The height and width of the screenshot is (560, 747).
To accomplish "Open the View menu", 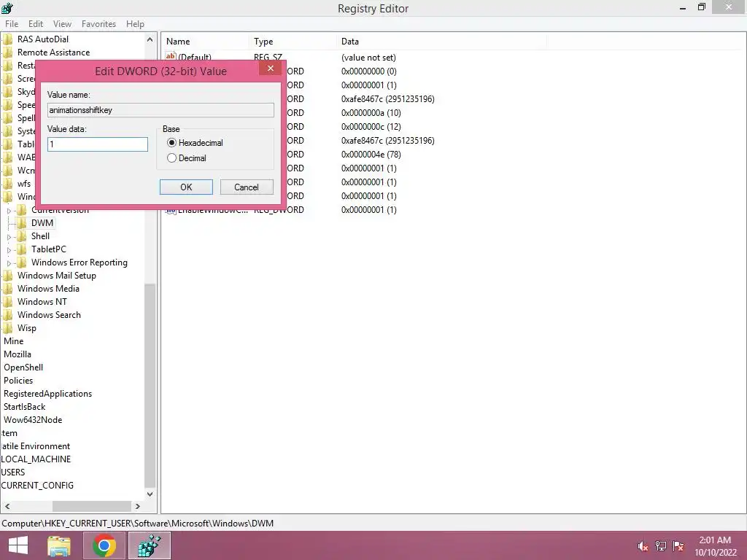I will point(62,24).
